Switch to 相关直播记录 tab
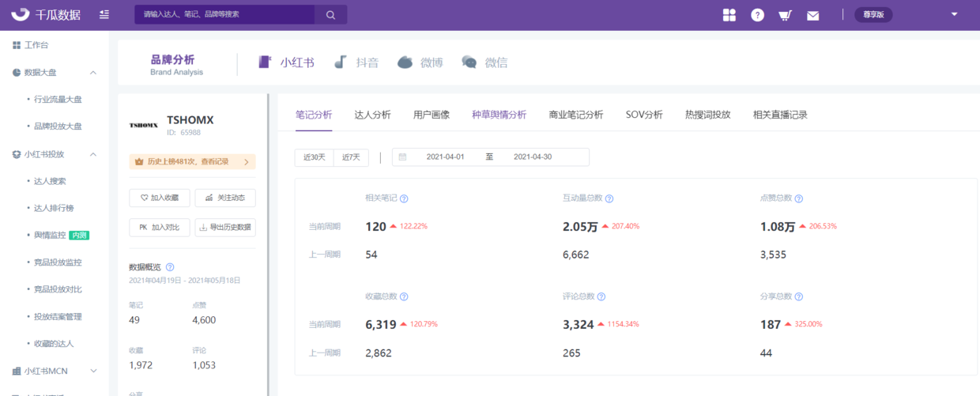The height and width of the screenshot is (396, 980). tap(780, 115)
